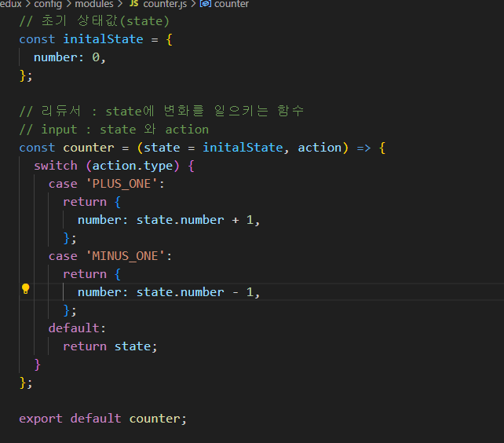Click the 'default:' case label
The width and height of the screenshot is (504, 443).
77,328
